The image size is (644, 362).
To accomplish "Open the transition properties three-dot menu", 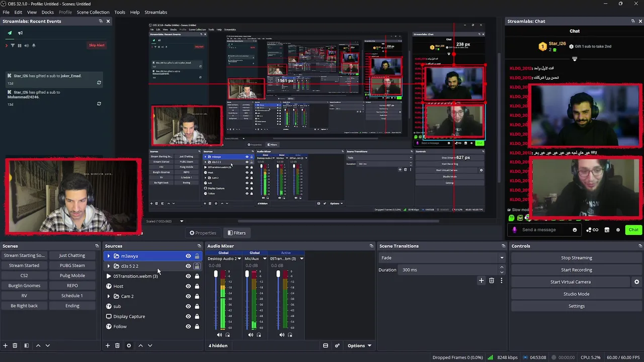I will click(501, 281).
